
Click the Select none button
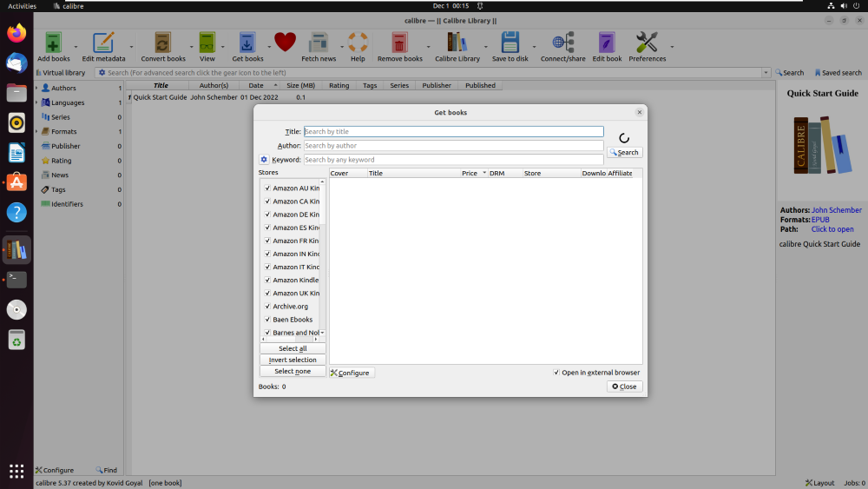pos(293,371)
